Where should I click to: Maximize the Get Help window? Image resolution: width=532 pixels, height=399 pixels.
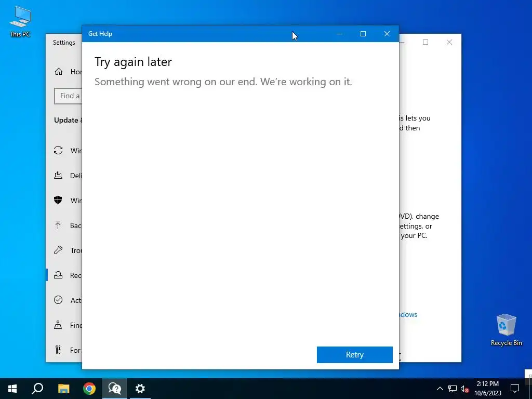(363, 34)
